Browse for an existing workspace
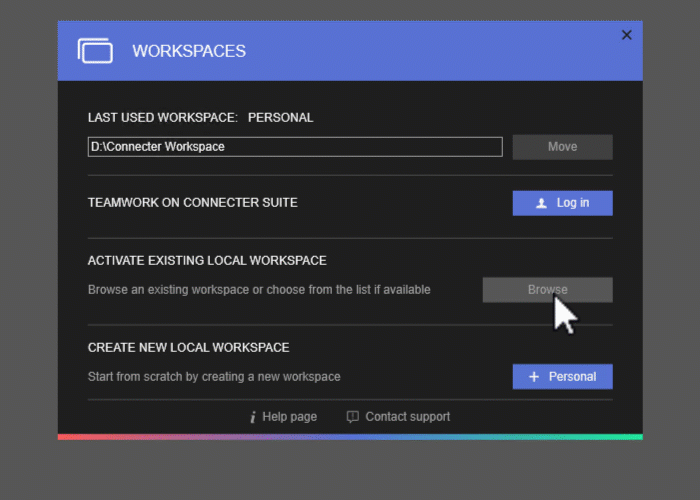700x500 pixels. click(547, 290)
